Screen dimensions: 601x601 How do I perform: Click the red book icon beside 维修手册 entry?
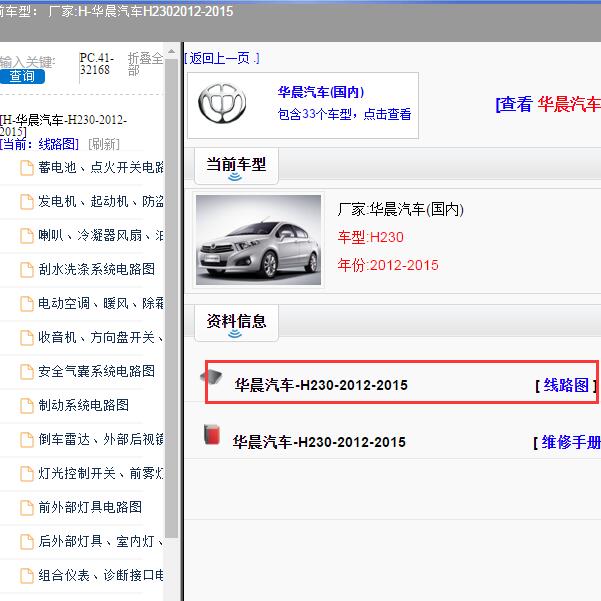coord(212,435)
